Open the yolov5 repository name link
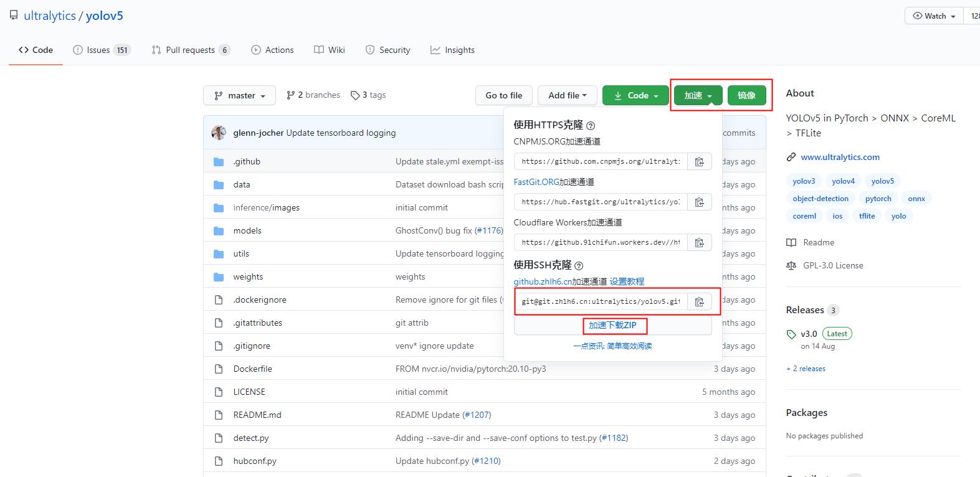The height and width of the screenshot is (477, 980). click(x=104, y=16)
